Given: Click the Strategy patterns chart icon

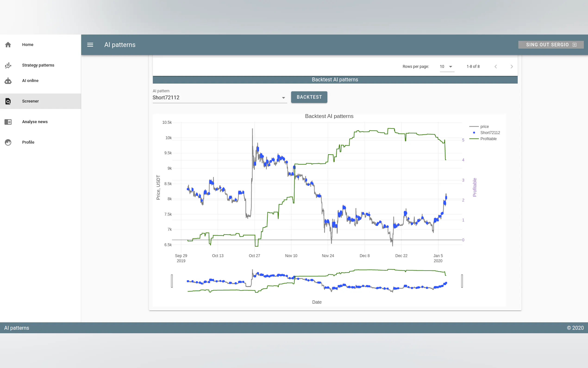Looking at the screenshot, I should [x=8, y=65].
